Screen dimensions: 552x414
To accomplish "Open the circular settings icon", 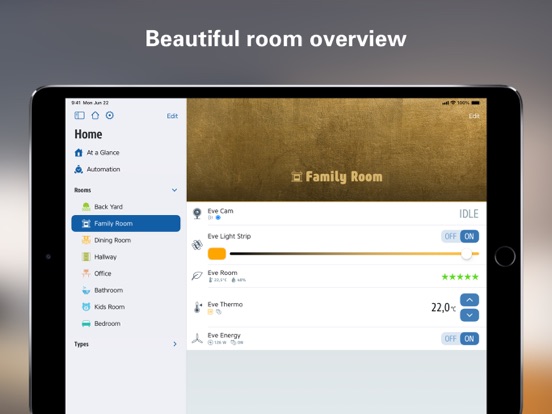I will [x=110, y=115].
